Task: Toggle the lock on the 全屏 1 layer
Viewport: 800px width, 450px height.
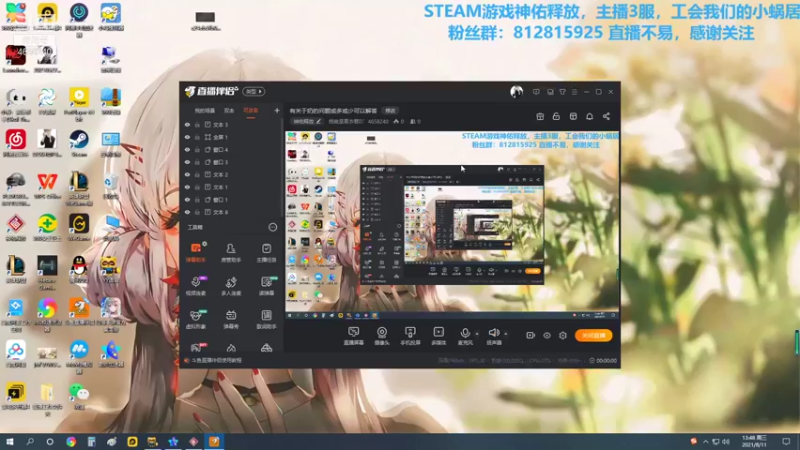Action: pyautogui.click(x=197, y=137)
